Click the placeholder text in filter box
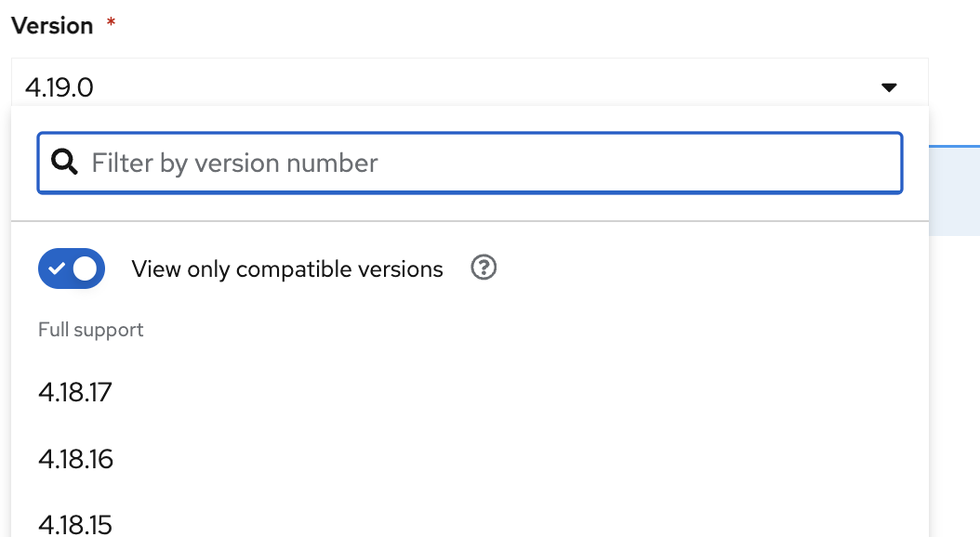 (x=234, y=164)
